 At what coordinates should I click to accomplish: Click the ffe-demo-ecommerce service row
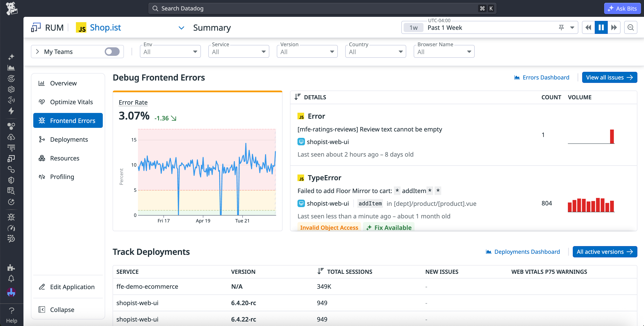[375, 287]
